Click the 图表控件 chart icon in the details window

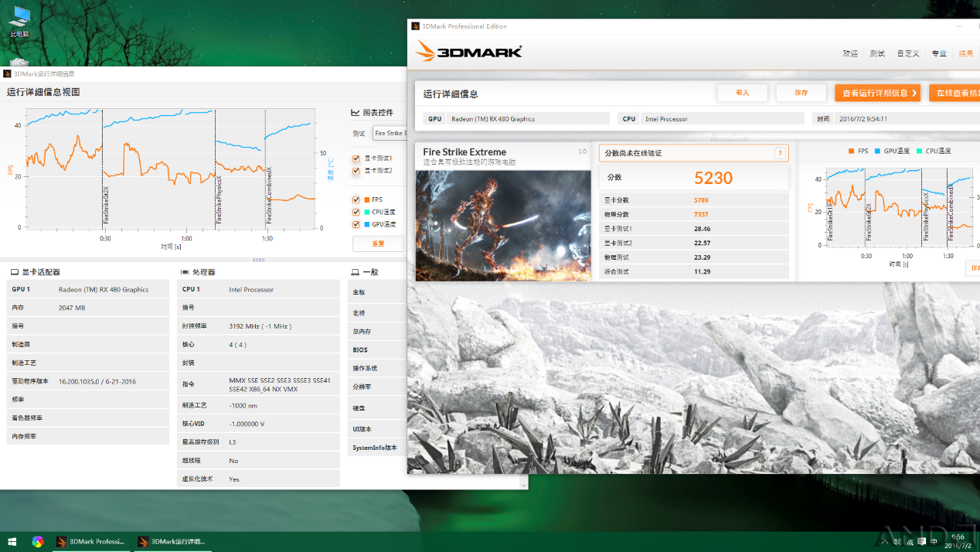click(356, 113)
